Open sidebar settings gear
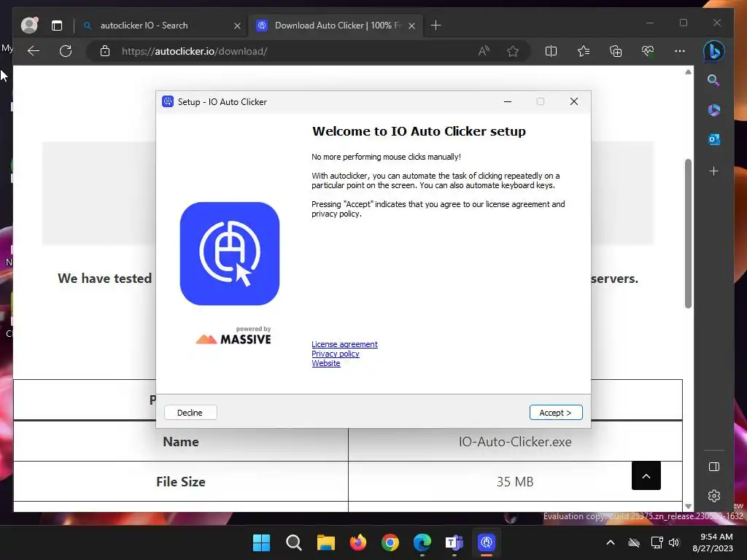Screen dimensions: 747x560 (713, 496)
